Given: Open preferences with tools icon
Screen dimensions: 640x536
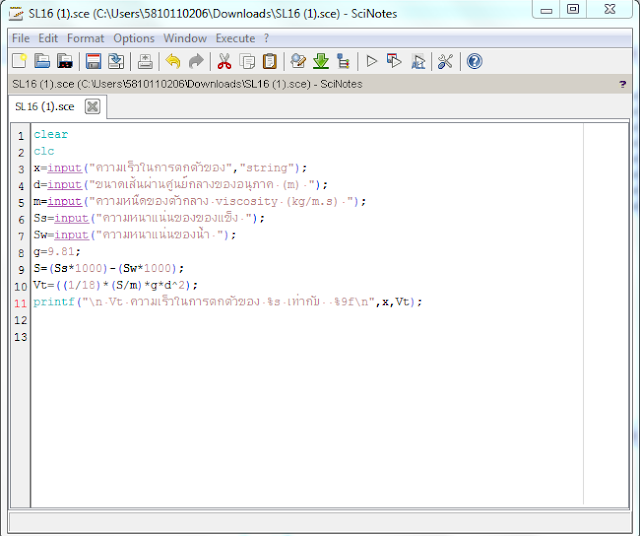Looking at the screenshot, I should [445, 61].
